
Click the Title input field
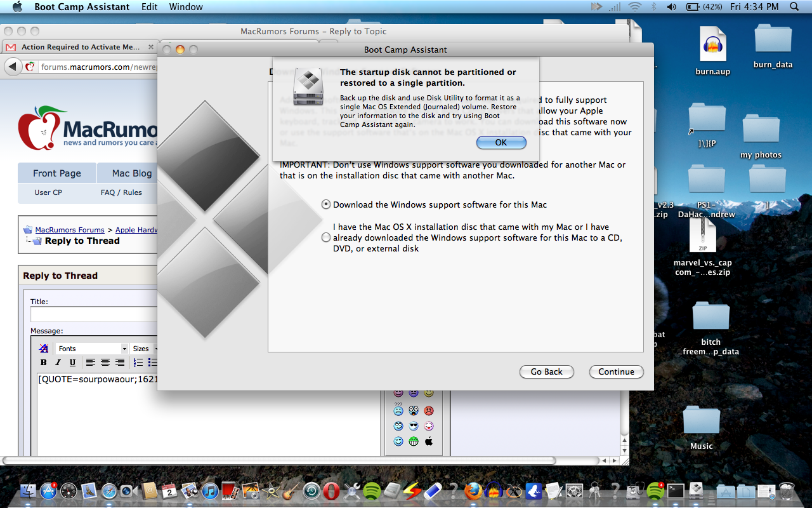[x=94, y=314]
